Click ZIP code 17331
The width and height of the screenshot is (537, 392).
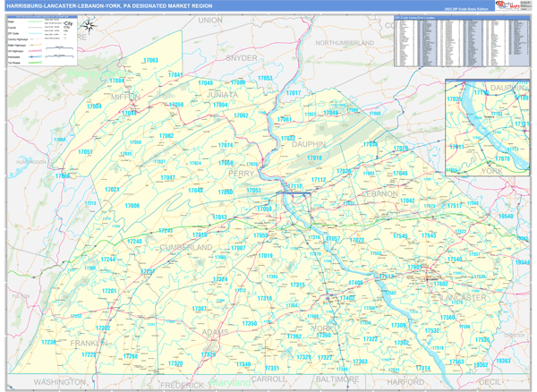(272, 369)
